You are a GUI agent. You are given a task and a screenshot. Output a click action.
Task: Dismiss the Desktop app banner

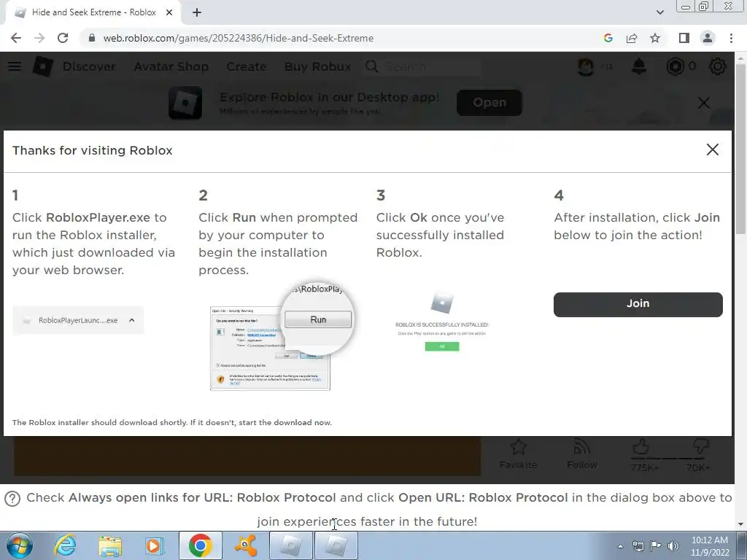(x=704, y=103)
